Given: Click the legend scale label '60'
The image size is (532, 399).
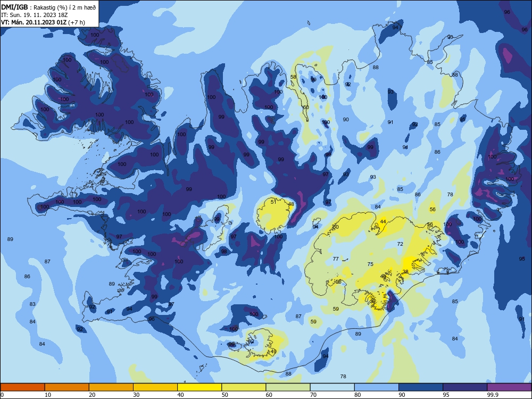Looking at the screenshot, I should (269, 395).
